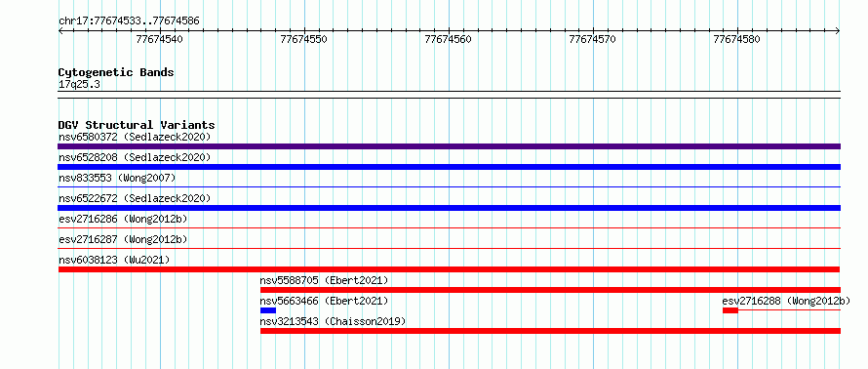The image size is (868, 369).
Task: Open the esv2716288 (Wong2012b) variant label
Action: [x=786, y=301]
